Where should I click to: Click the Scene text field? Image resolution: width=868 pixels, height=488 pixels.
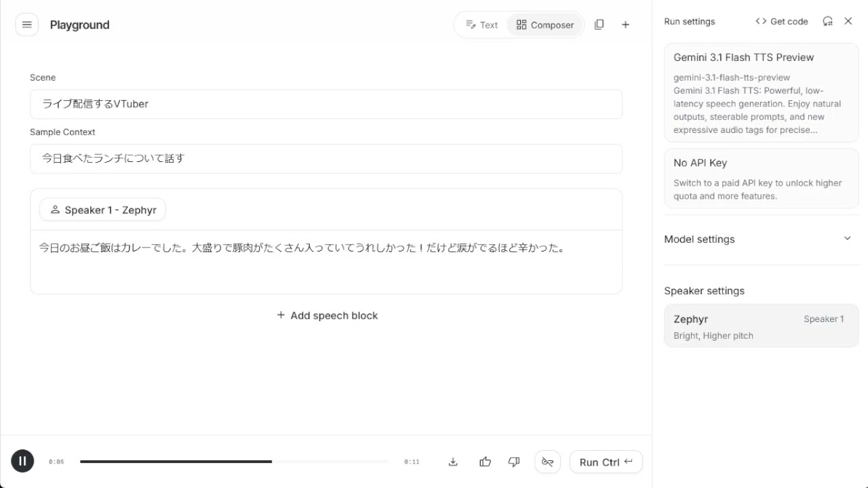325,104
